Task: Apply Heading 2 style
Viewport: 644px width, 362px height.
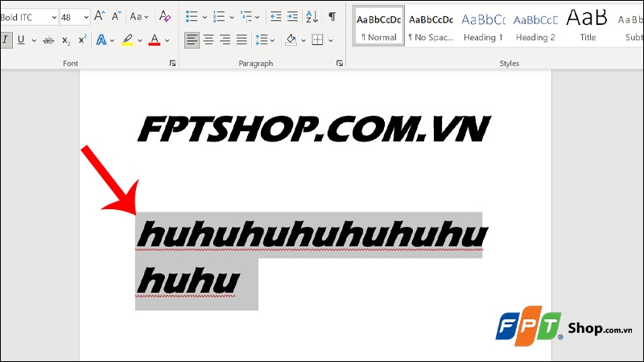Action: pyautogui.click(x=535, y=28)
